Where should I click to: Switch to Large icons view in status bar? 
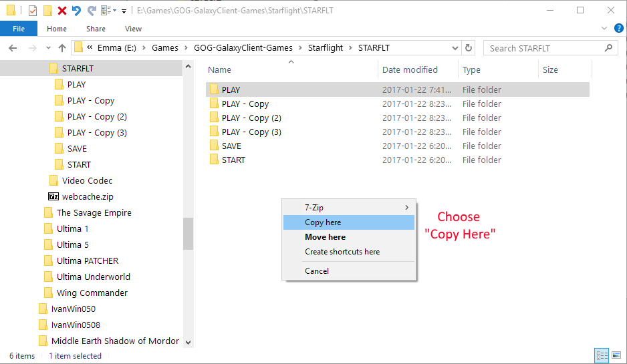[616, 355]
